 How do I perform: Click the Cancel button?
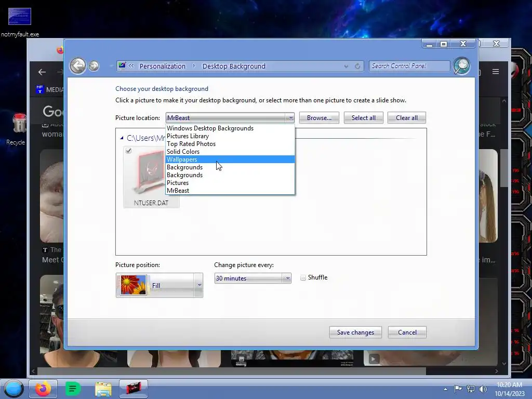coord(407,332)
